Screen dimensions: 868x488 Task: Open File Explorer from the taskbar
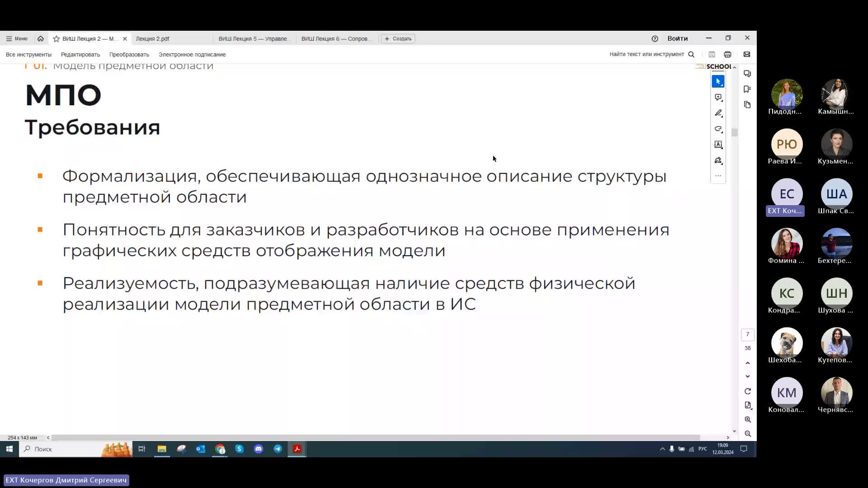(162, 449)
